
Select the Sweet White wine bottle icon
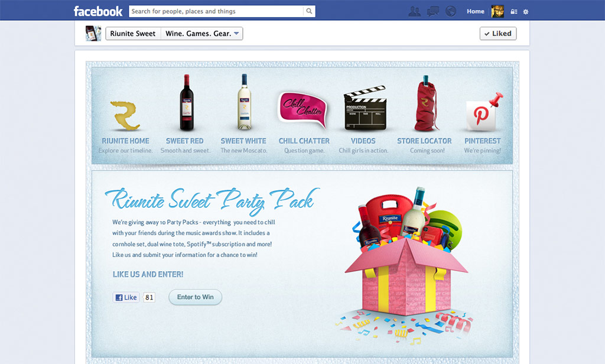point(244,103)
